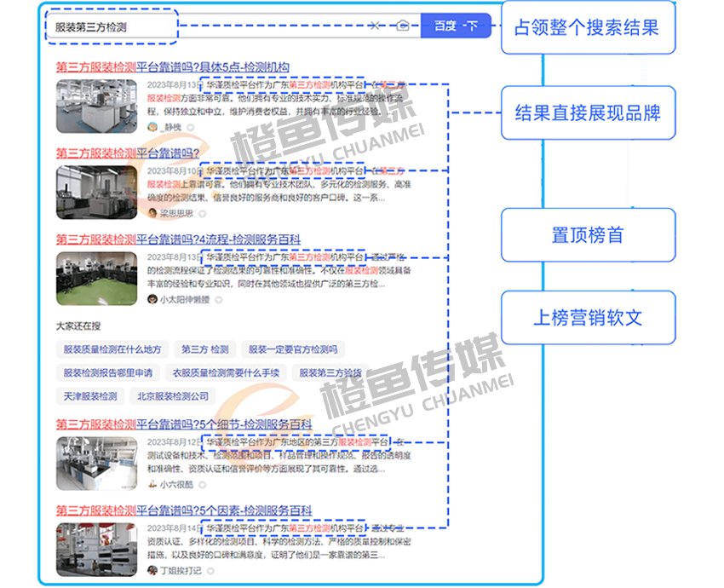Click the 大家还在搜 heading
Image resolution: width=724 pixels, height=588 pixels.
[x=78, y=326]
